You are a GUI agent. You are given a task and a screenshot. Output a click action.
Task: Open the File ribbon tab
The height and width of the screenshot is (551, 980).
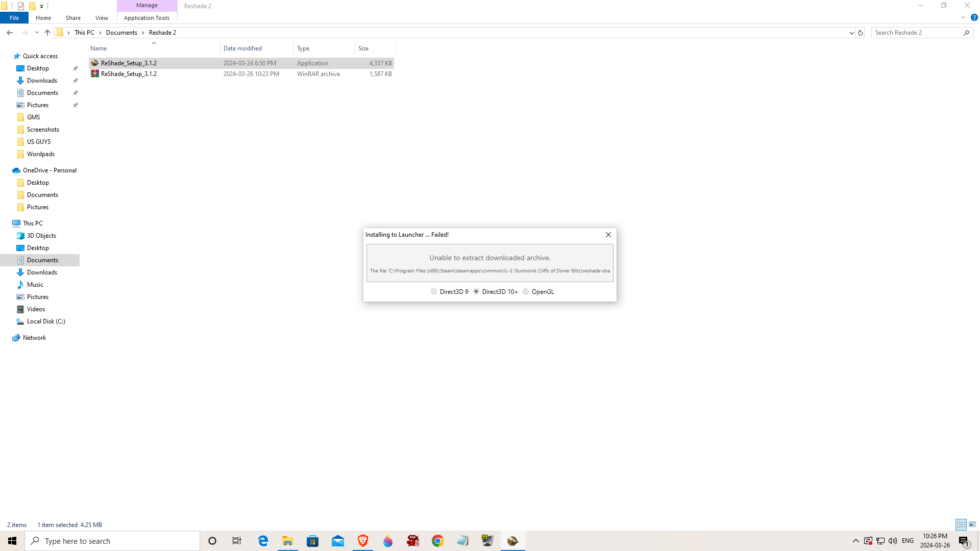tap(14, 18)
